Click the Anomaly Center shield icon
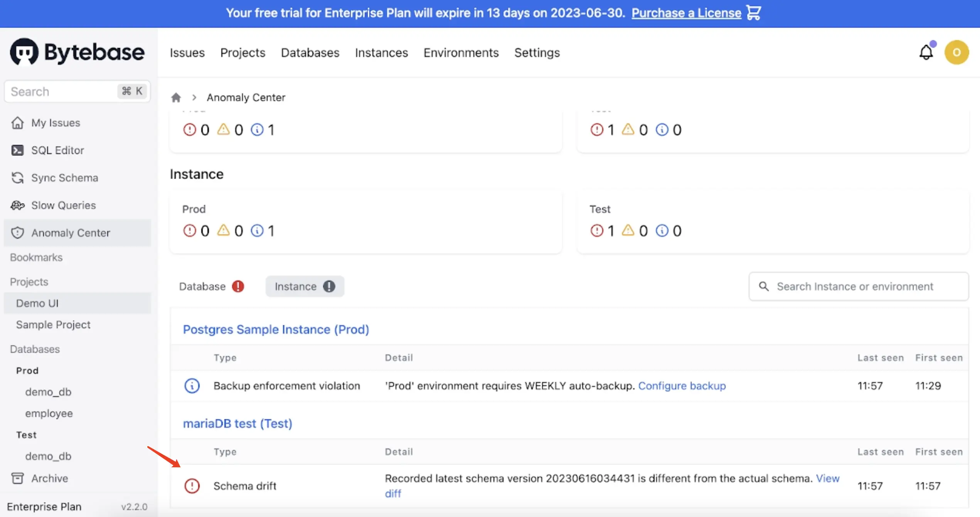Viewport: 980px width, 517px height. 17,233
